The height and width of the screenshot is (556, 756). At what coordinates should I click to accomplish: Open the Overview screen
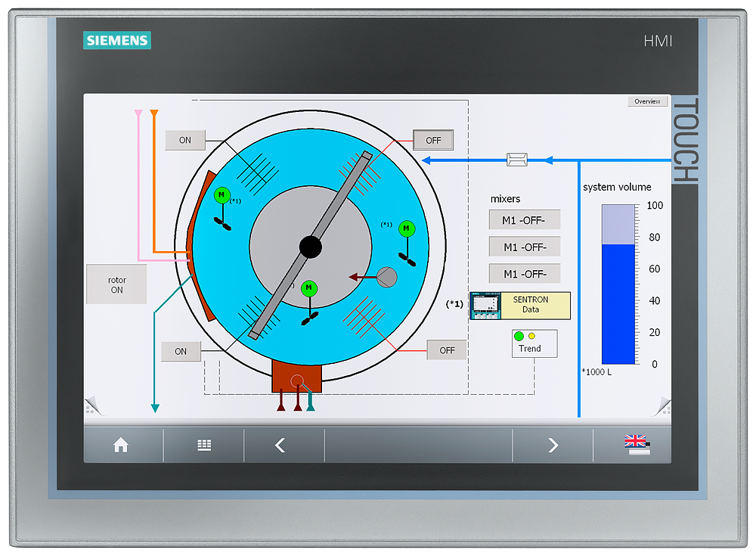click(x=647, y=101)
